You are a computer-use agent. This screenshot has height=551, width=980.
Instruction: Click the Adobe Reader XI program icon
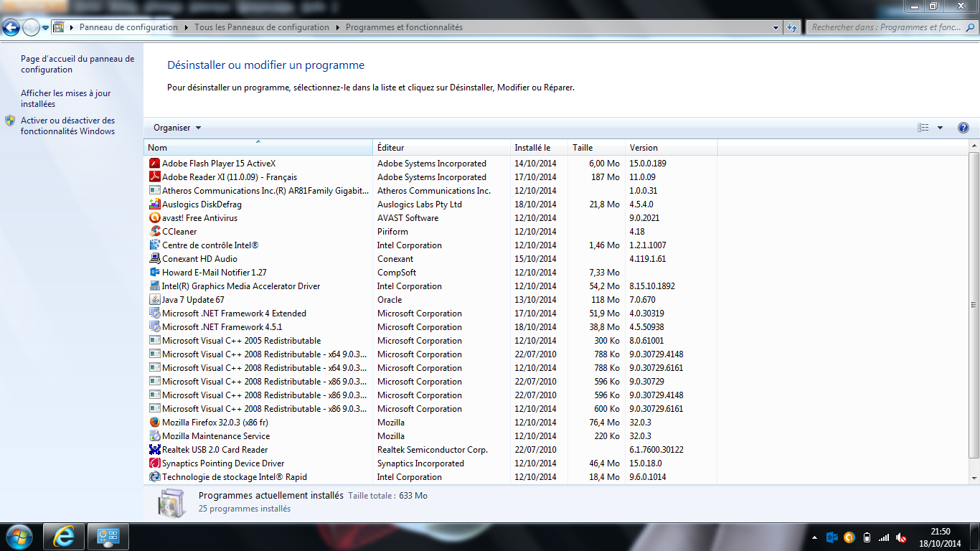(x=154, y=177)
